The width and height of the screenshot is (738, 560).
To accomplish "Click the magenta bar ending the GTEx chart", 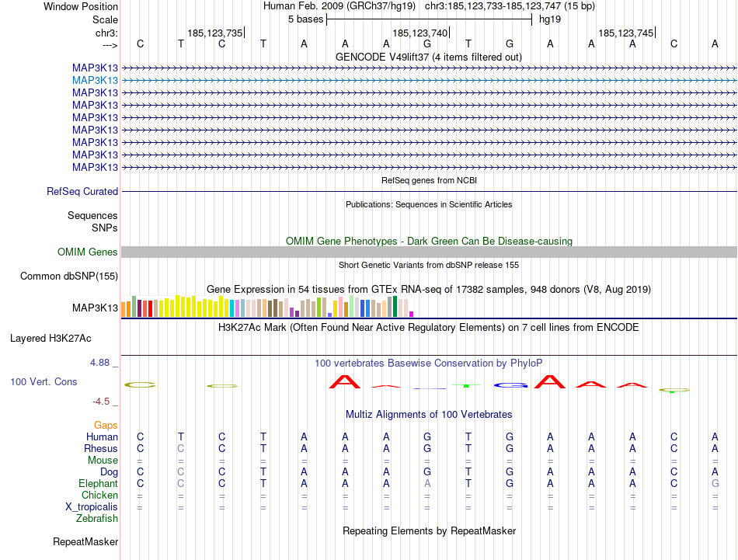I will [x=412, y=314].
